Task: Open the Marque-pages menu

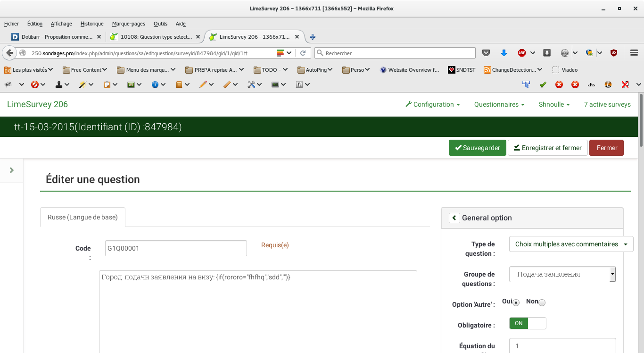Action: pos(128,24)
